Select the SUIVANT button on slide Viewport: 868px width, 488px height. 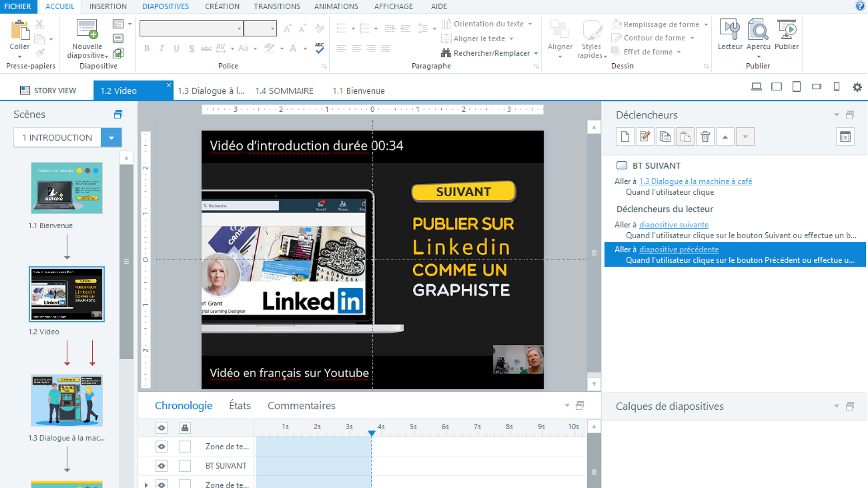(x=463, y=192)
